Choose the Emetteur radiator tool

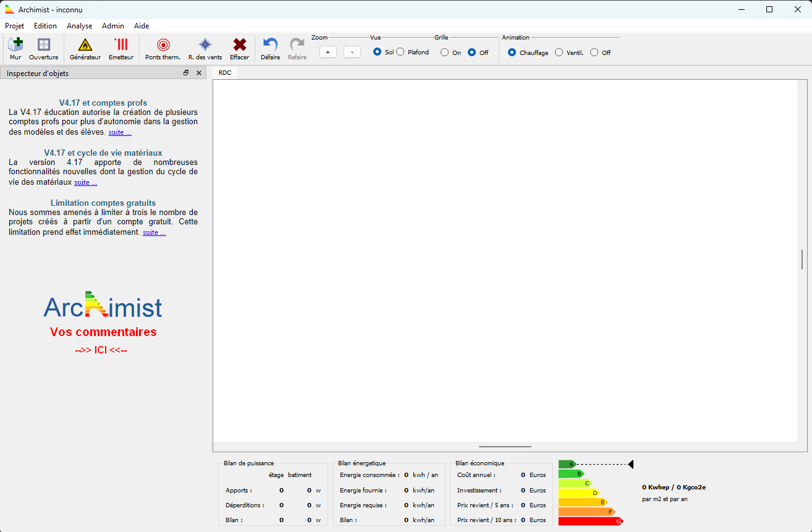tap(121, 48)
